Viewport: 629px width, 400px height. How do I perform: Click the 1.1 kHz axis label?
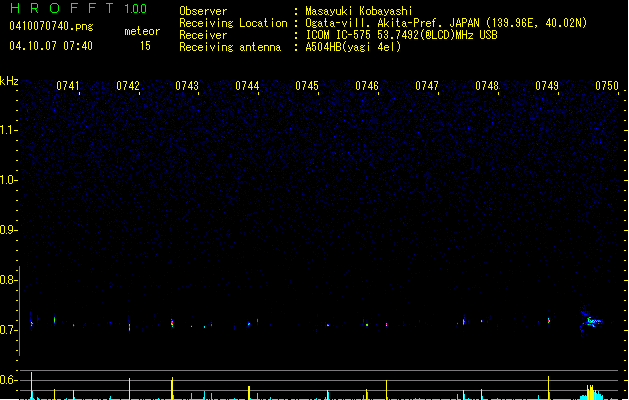point(7,130)
